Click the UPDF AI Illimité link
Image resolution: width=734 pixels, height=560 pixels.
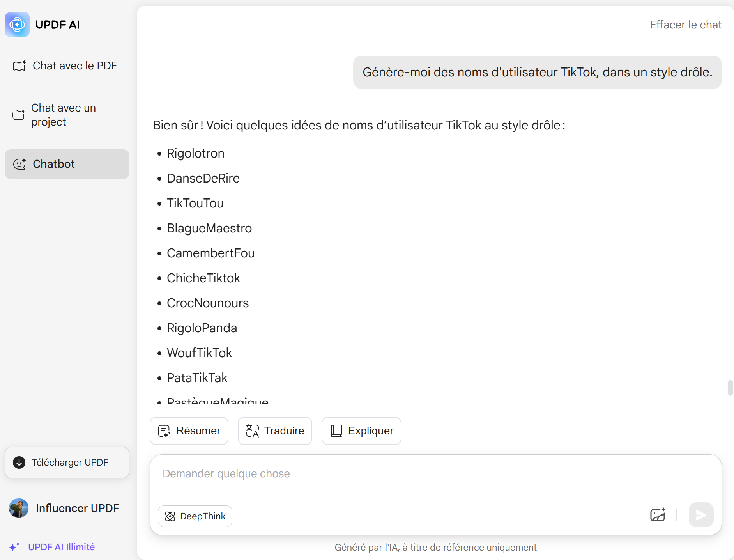[x=62, y=547]
